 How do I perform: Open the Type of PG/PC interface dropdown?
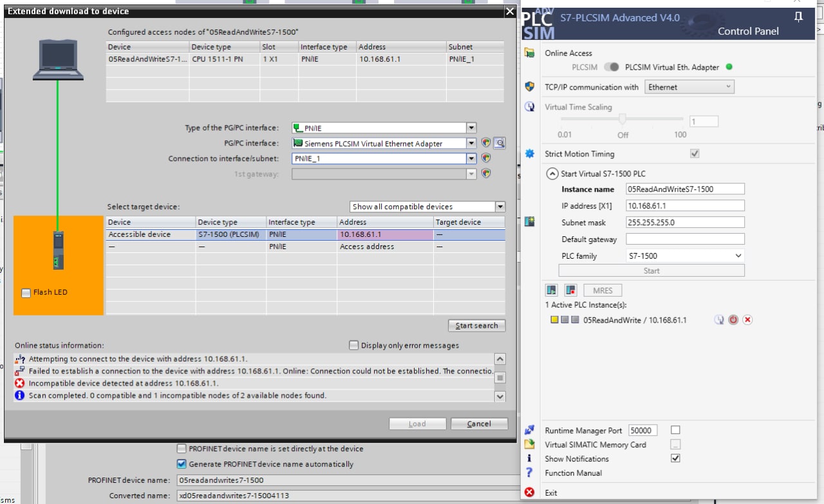(471, 128)
